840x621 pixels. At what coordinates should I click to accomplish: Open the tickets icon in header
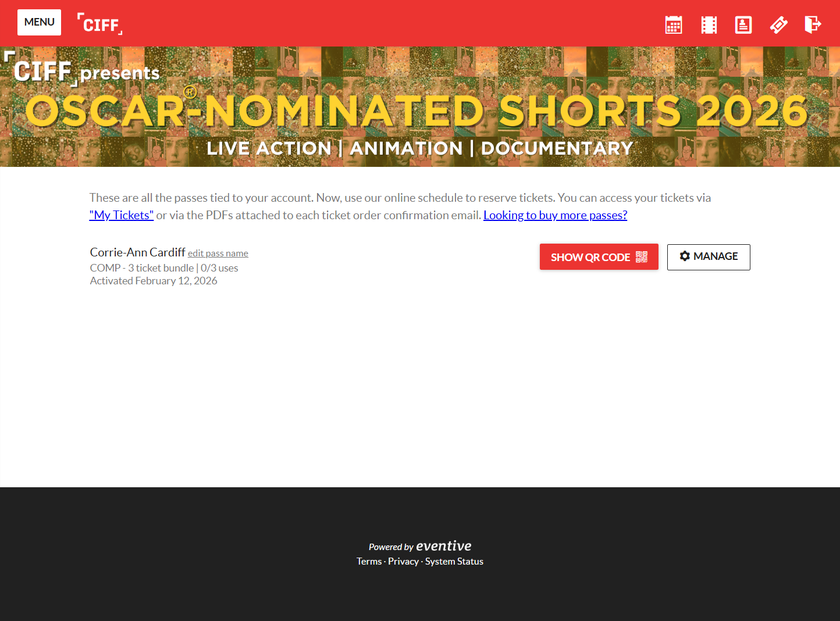[x=778, y=24]
